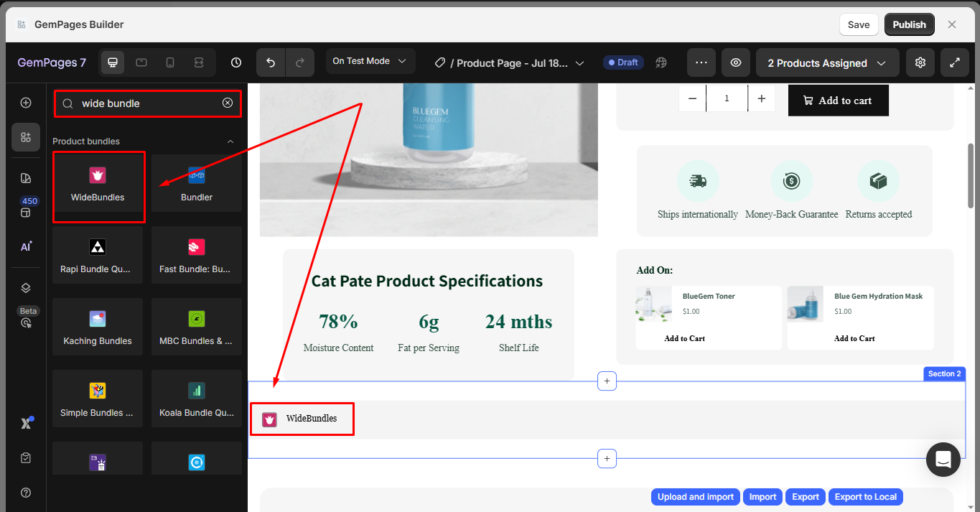Select the WideBundles element in panel
The width and height of the screenshot is (980, 512).
tap(98, 185)
